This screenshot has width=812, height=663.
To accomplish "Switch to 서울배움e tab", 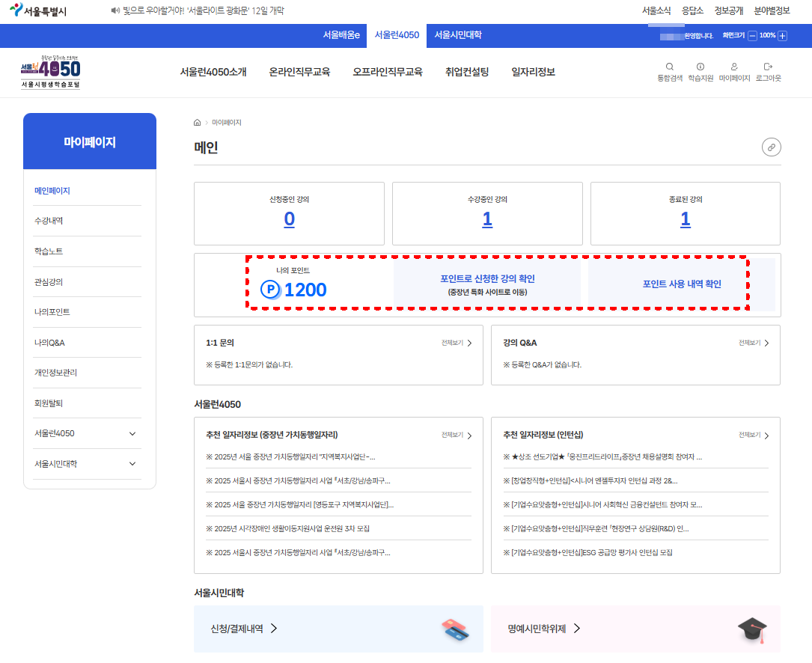I will pos(341,35).
